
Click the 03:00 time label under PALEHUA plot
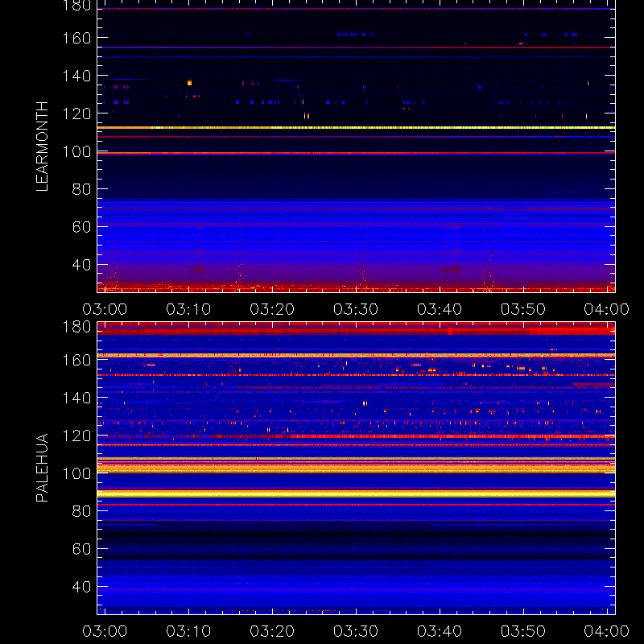click(105, 631)
